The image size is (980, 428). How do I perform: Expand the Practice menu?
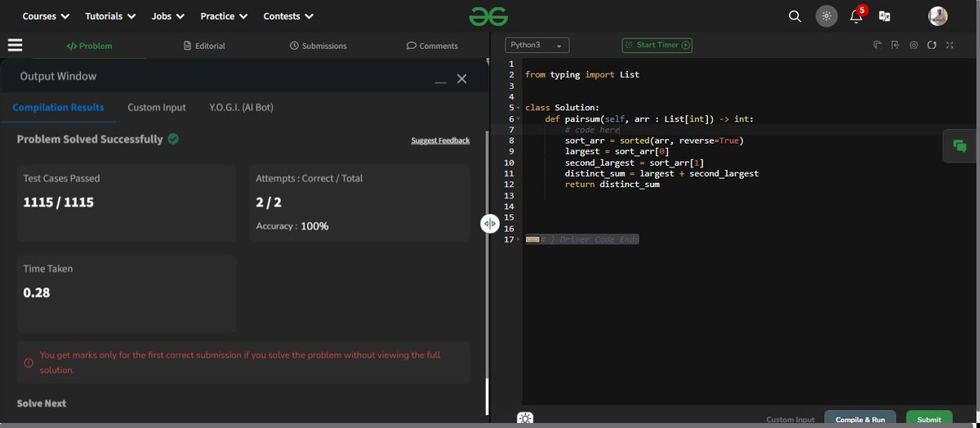(224, 16)
